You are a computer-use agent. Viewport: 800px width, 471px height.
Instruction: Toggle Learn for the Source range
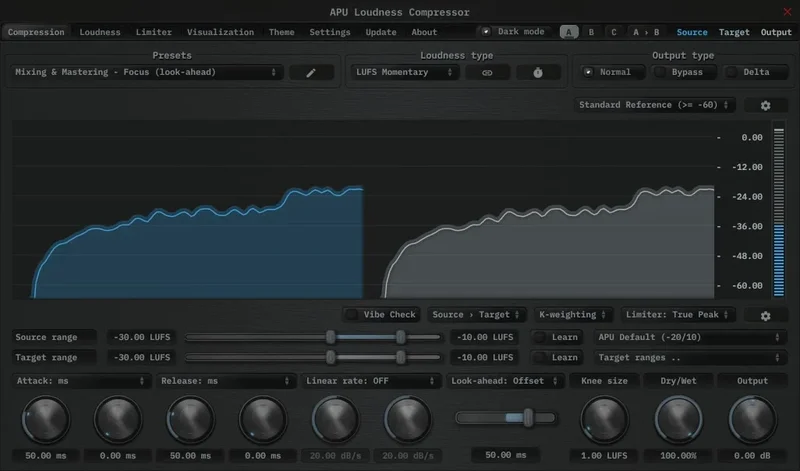click(x=559, y=337)
